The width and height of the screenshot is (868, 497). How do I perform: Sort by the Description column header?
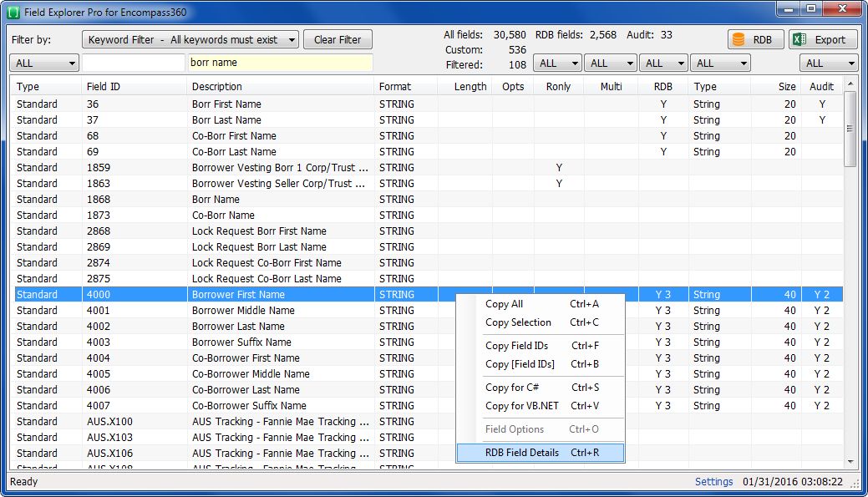[280, 86]
